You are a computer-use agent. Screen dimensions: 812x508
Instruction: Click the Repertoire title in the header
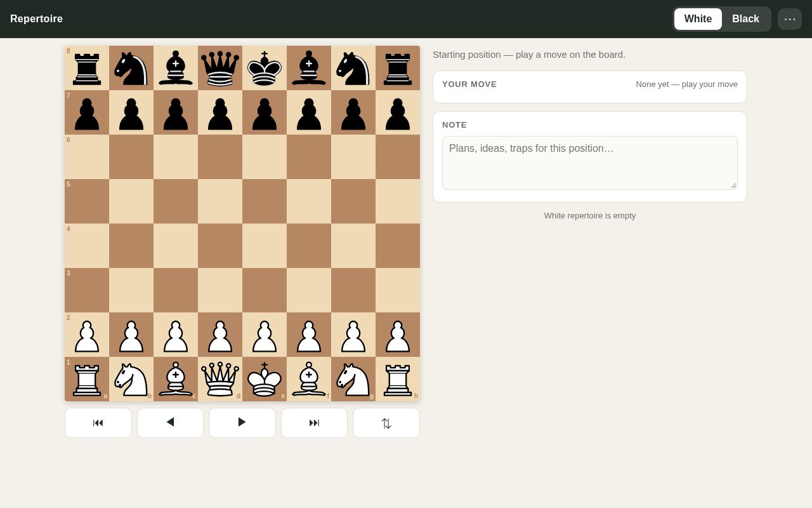click(x=36, y=19)
